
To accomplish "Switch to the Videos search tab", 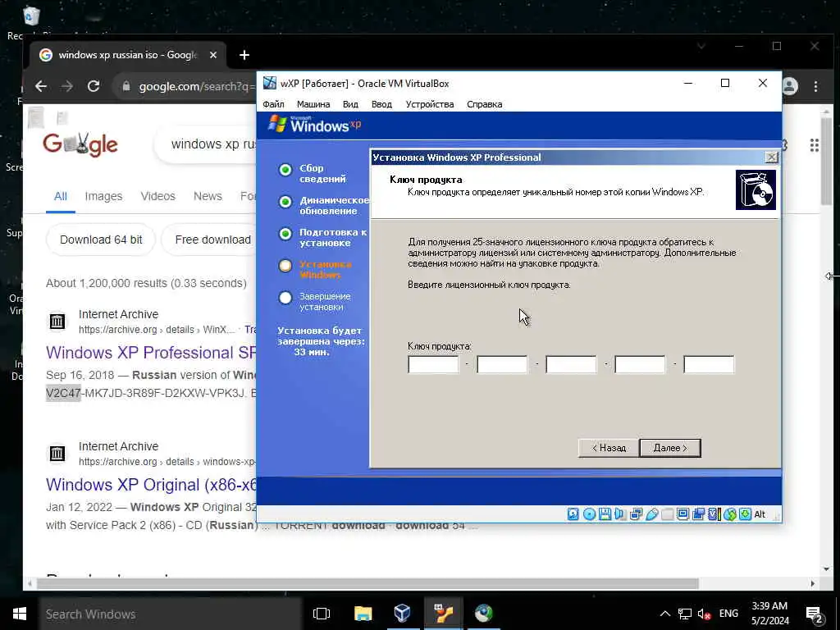I will click(158, 196).
